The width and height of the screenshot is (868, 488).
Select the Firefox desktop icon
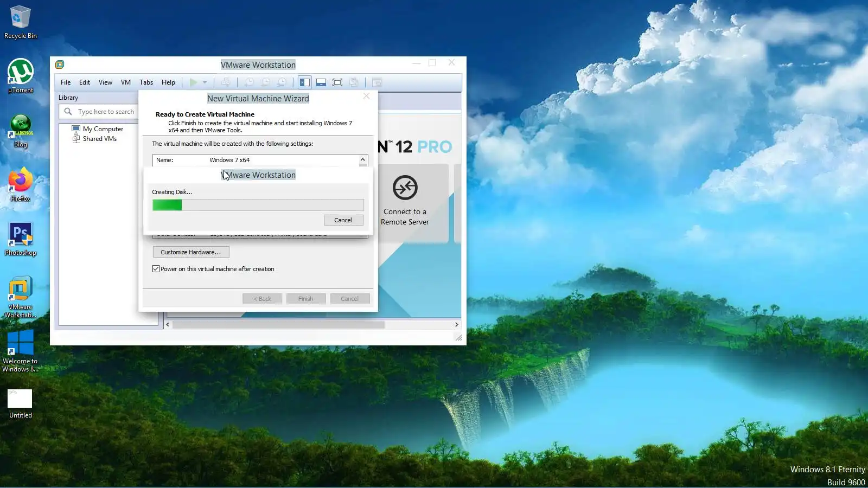tap(21, 185)
